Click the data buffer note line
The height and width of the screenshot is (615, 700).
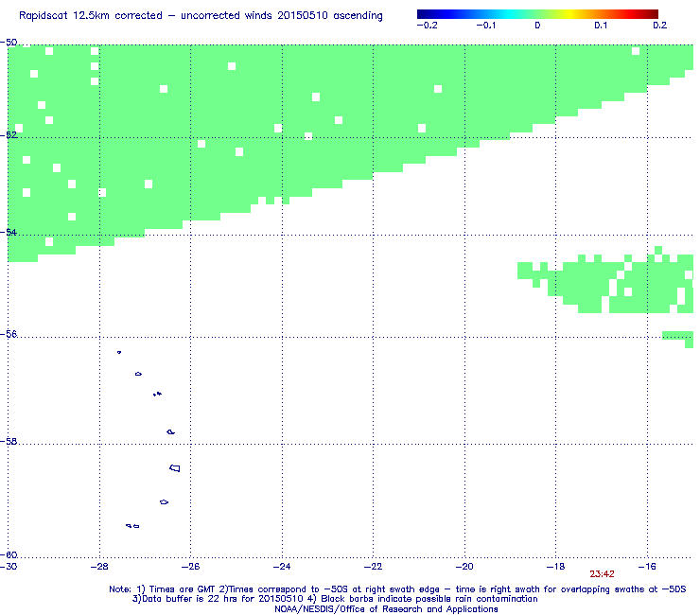pos(335,599)
